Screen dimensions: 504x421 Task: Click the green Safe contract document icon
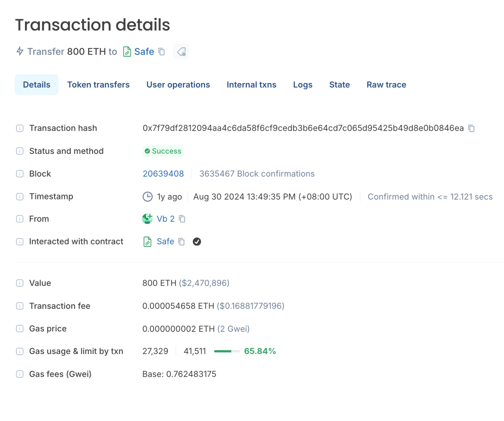click(147, 241)
